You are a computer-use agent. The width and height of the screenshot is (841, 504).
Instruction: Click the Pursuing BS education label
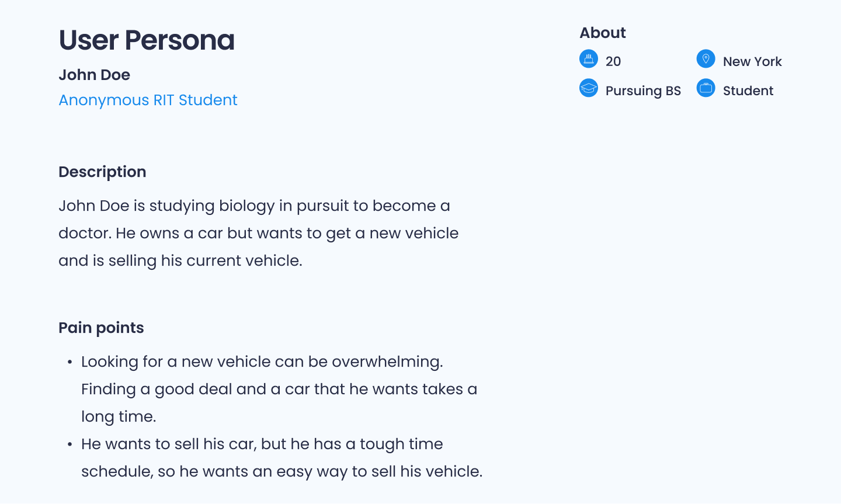point(643,91)
